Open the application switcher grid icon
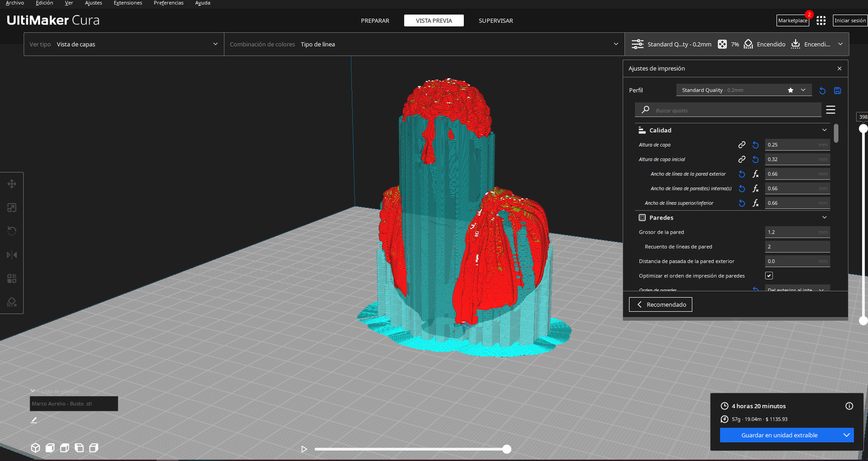This screenshot has width=868, height=461. point(821,20)
